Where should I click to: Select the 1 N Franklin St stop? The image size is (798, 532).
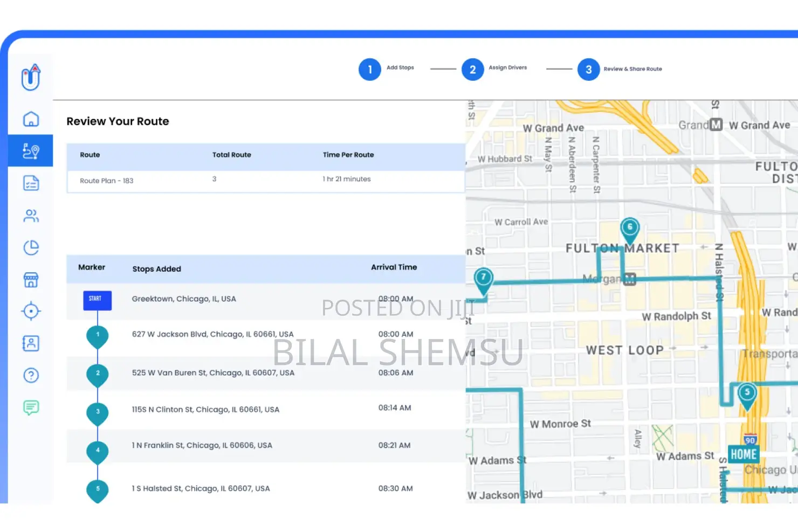coord(202,445)
